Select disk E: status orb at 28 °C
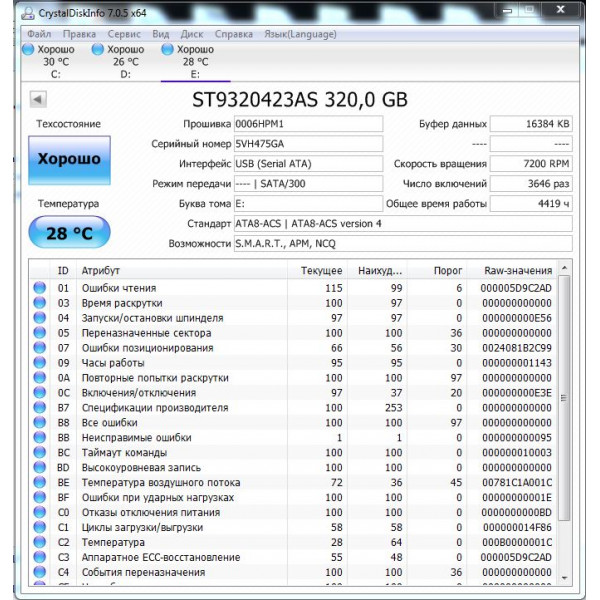The width and height of the screenshot is (600, 600). pyautogui.click(x=167, y=49)
